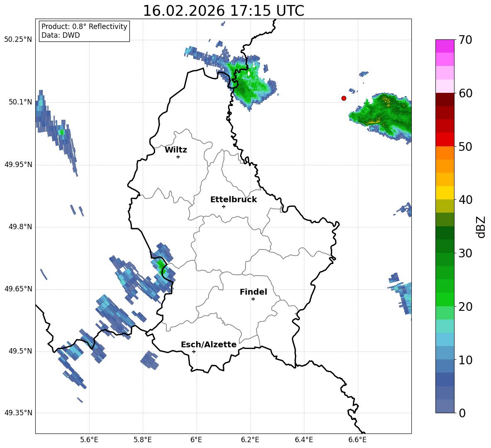Click the Esch/Alzette location cross marker
This screenshot has height=448, width=491.
coord(194,351)
